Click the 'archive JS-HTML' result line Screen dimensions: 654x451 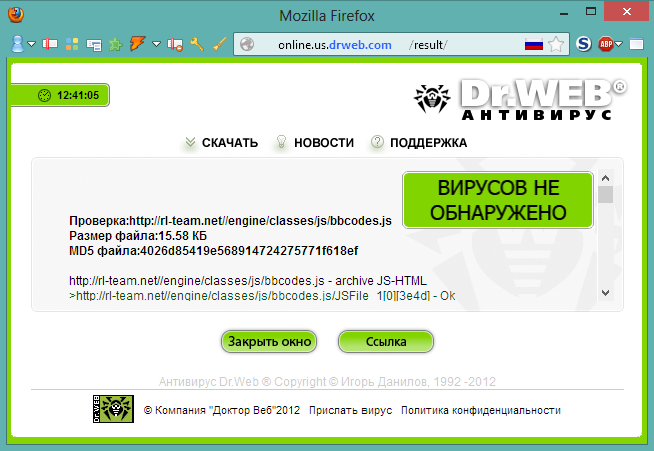pos(248,281)
